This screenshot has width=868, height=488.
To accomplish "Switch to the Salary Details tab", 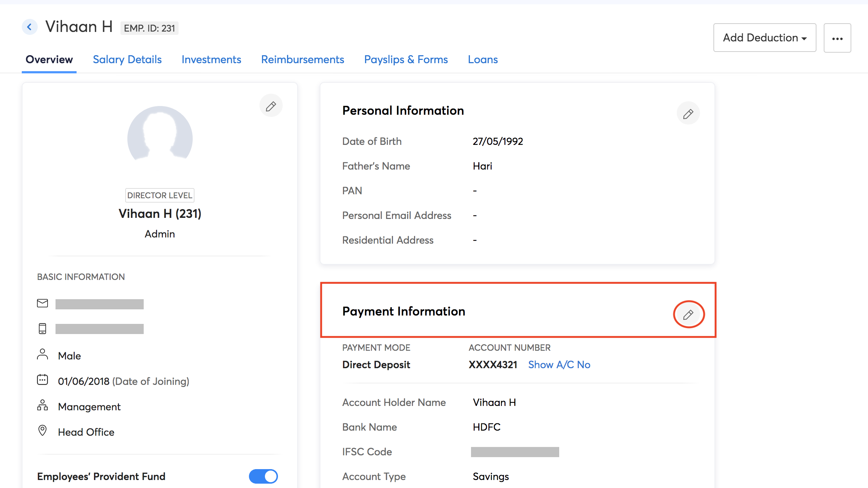I will pos(127,59).
